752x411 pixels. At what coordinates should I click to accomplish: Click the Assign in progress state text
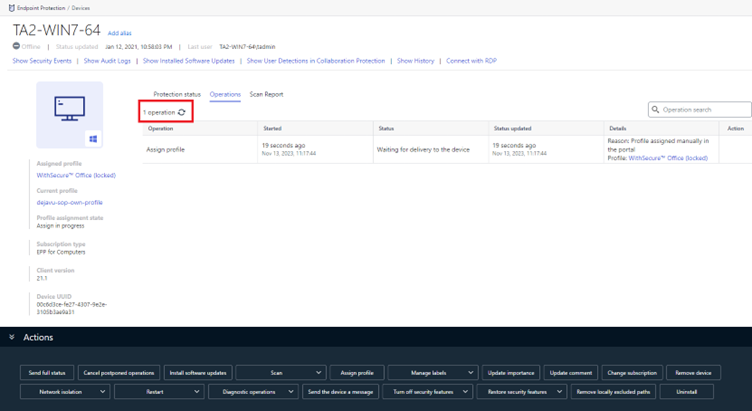60,225
